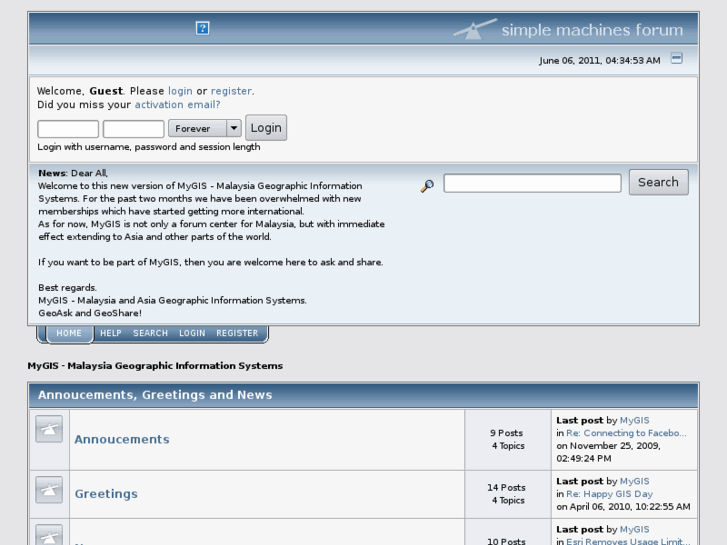This screenshot has width=727, height=545.
Task: Open MyGIS profile in Annoucements last post
Action: point(634,420)
